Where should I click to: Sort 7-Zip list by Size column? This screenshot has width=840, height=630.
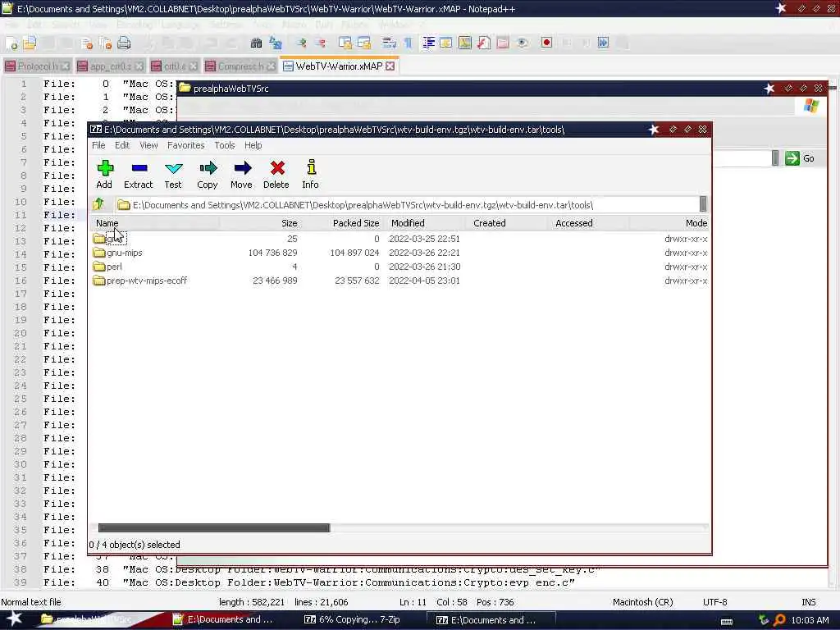(x=260, y=223)
